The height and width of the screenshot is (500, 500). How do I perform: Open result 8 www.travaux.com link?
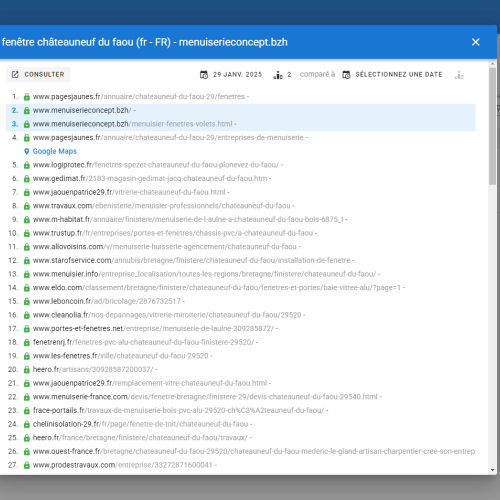[162, 206]
